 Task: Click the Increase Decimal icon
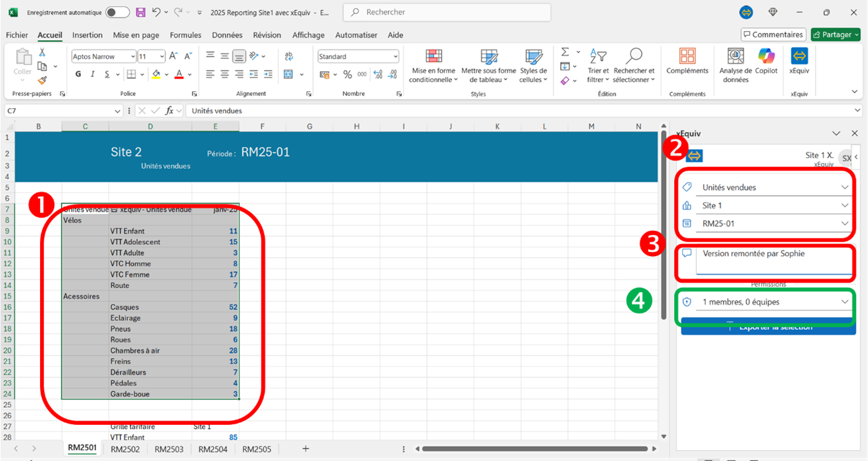pos(378,74)
